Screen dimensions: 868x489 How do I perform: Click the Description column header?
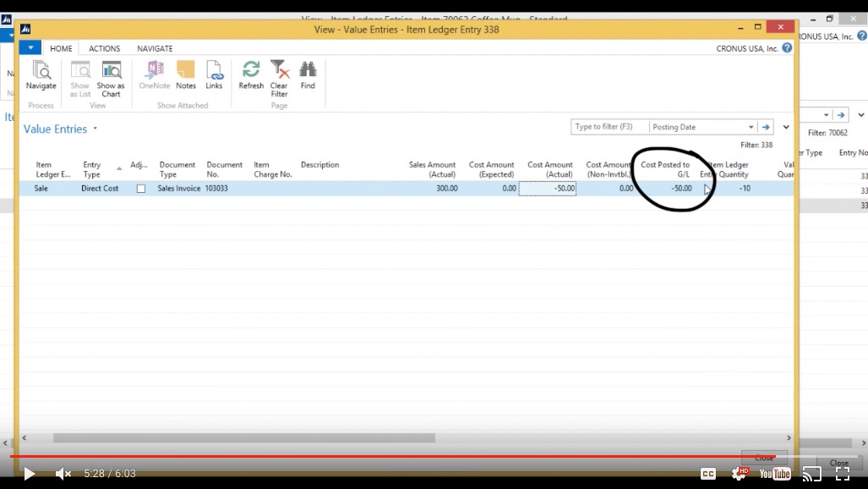pyautogui.click(x=319, y=165)
